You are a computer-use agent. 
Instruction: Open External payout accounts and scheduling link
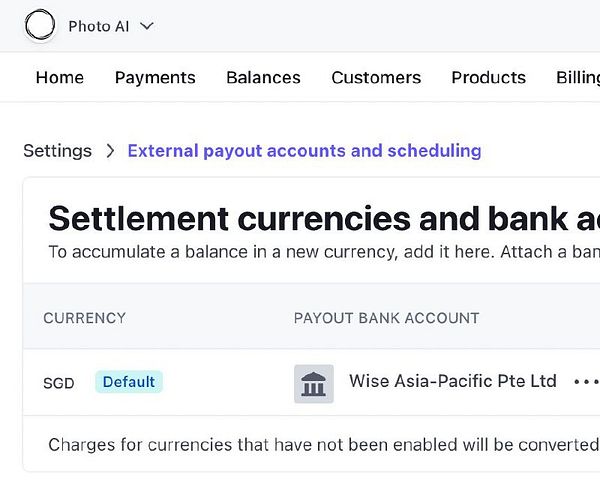point(304,151)
